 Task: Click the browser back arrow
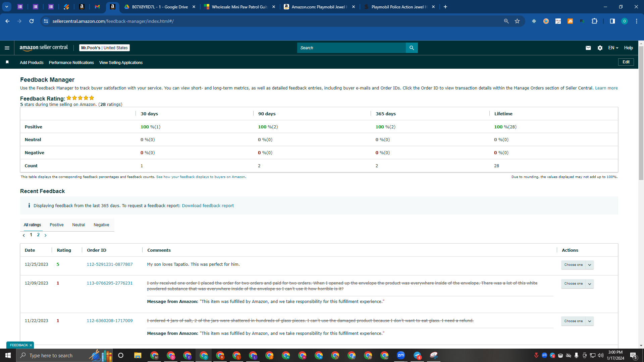point(7,21)
